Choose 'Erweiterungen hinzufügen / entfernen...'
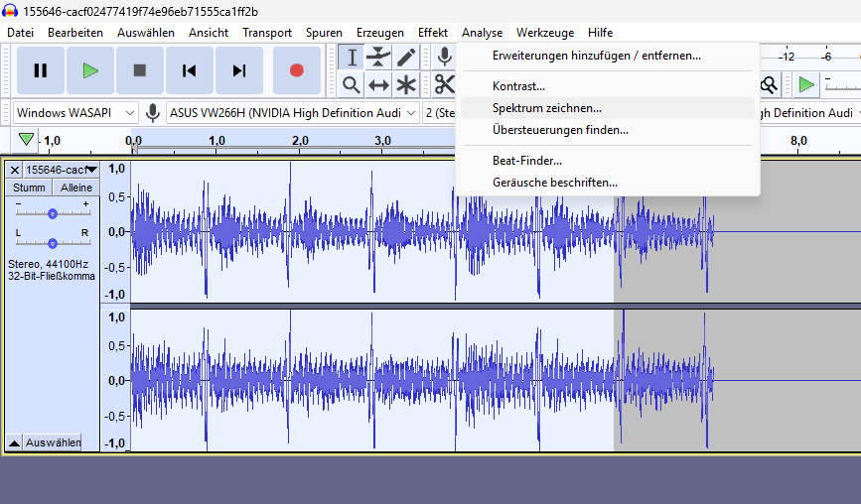 pyautogui.click(x=608, y=56)
